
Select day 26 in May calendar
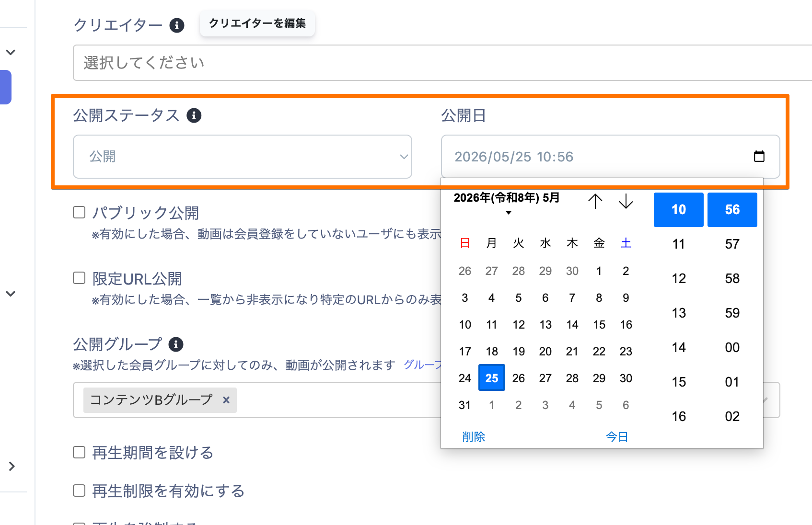519,378
